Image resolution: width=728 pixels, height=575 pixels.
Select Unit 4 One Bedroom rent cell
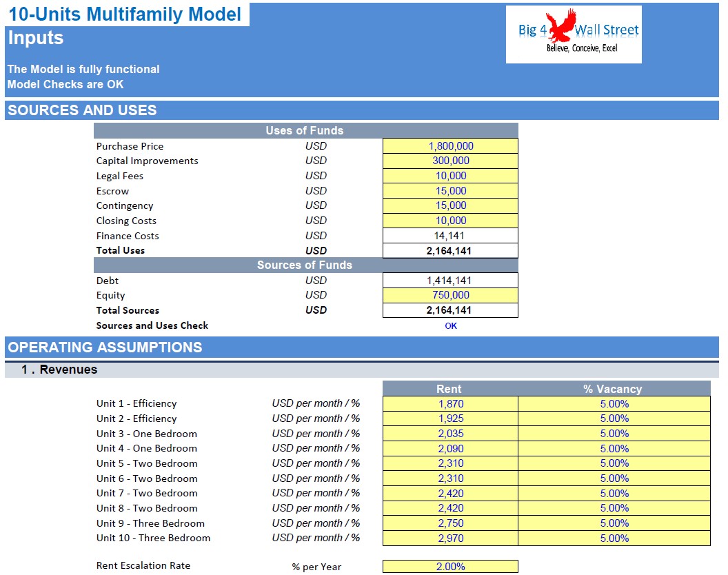tap(450, 449)
